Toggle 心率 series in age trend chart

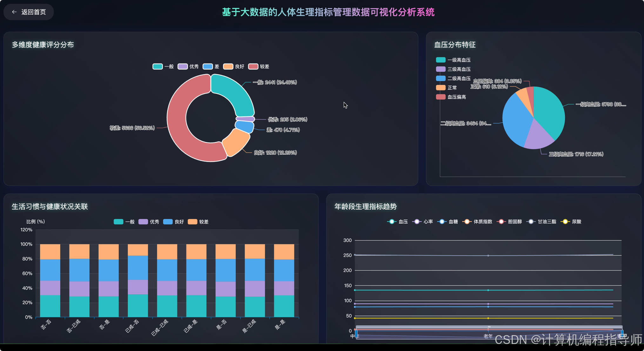[x=422, y=222]
